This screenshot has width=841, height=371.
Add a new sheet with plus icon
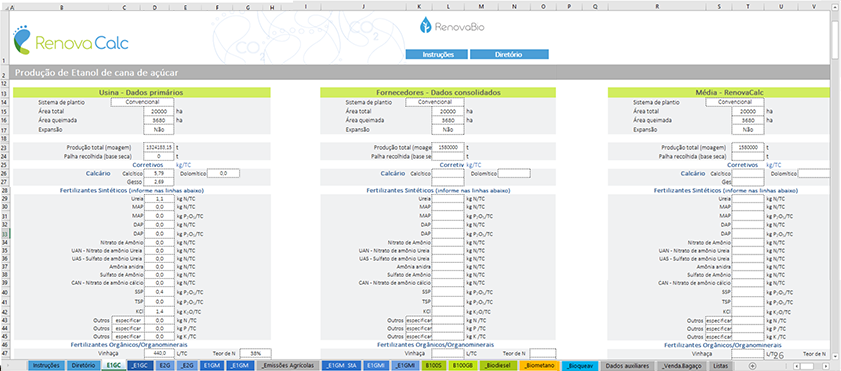click(x=752, y=366)
